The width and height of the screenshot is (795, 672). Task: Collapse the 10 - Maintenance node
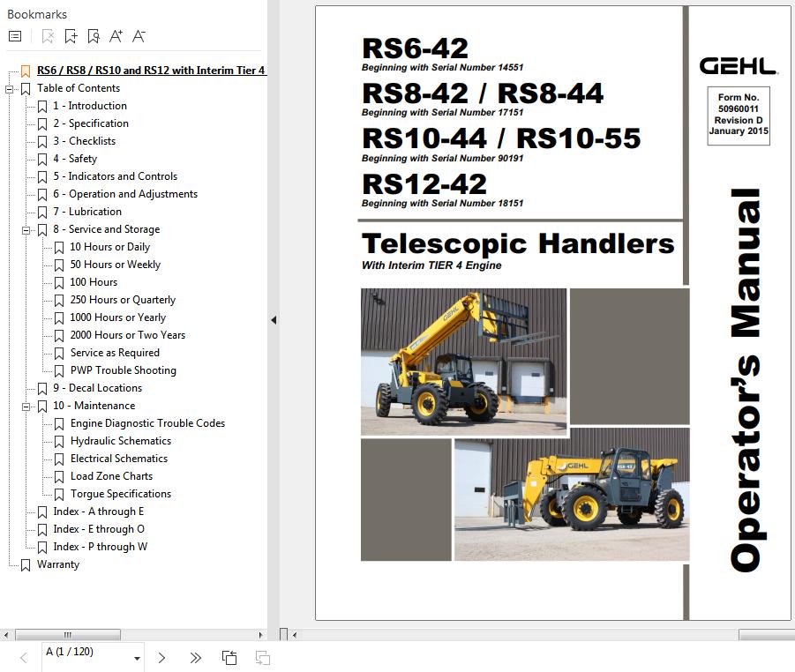click(x=26, y=406)
